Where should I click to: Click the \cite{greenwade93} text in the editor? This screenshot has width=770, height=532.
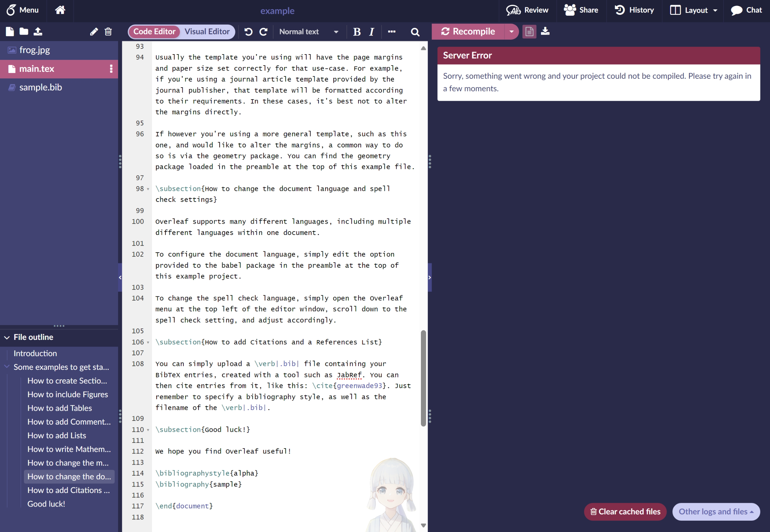[349, 386]
